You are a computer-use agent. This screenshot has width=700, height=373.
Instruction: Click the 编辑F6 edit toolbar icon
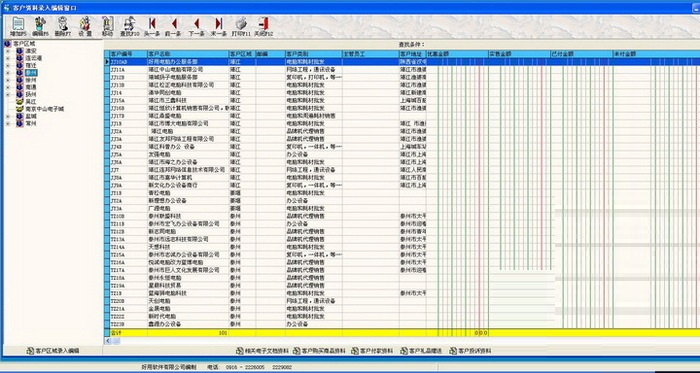[x=40, y=27]
